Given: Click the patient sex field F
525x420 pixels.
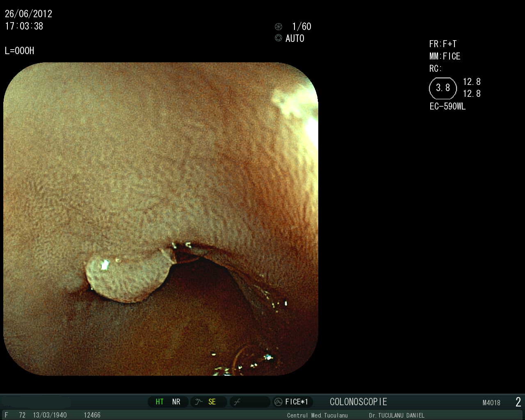Looking at the screenshot, I should point(6,415).
